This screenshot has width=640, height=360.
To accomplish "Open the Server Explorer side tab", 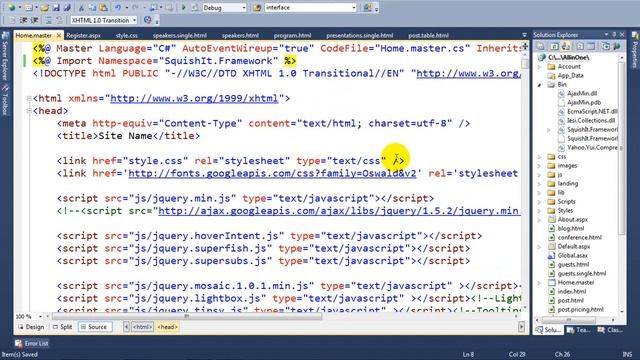I will click(x=5, y=57).
